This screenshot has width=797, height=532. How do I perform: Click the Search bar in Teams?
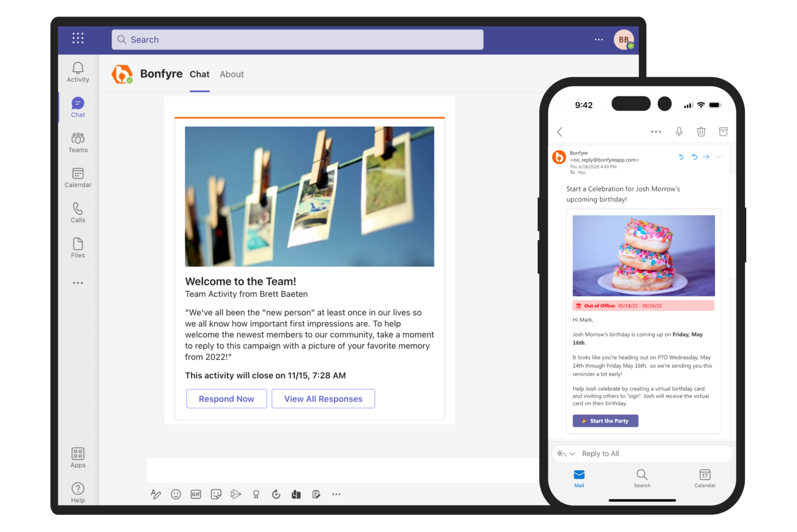(x=297, y=39)
